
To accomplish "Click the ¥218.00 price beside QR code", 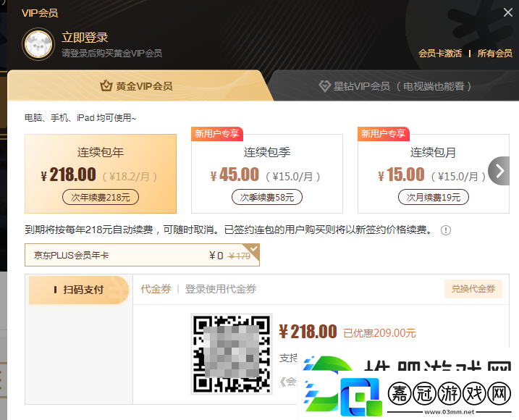I will [308, 332].
